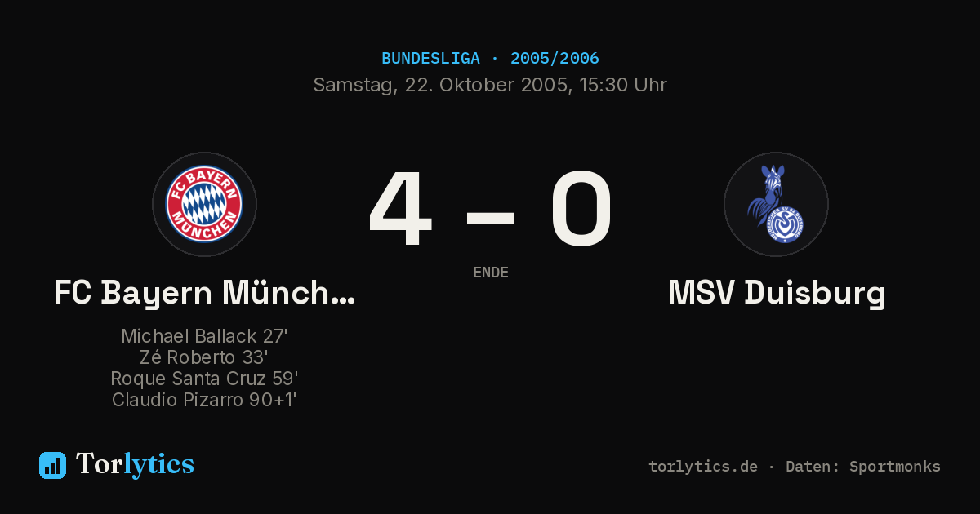980x514 pixels.
Task: Click the Daten: Sportmonks credit text
Action: click(863, 467)
